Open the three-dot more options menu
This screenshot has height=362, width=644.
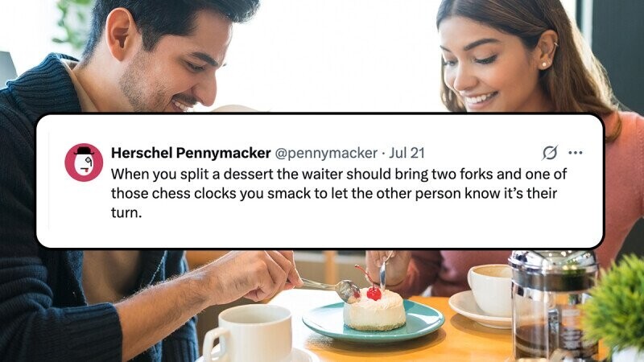point(575,153)
